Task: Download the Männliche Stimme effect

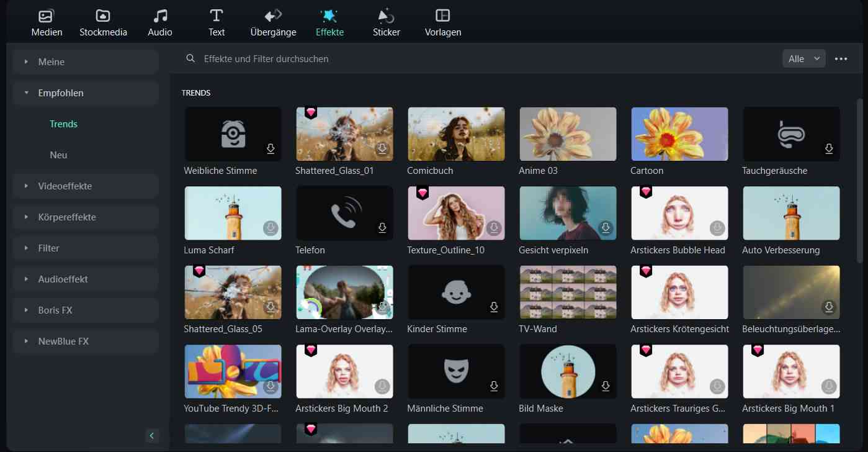Action: [494, 386]
